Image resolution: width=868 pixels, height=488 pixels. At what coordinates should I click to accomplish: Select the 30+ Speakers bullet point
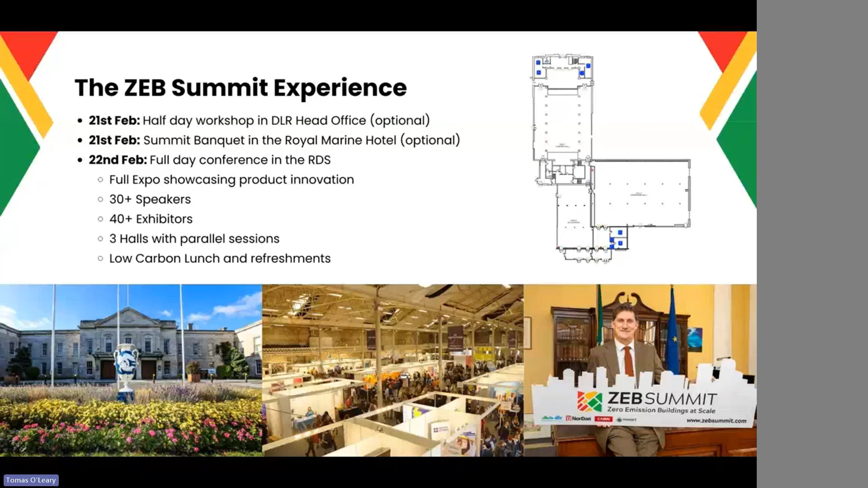point(150,199)
